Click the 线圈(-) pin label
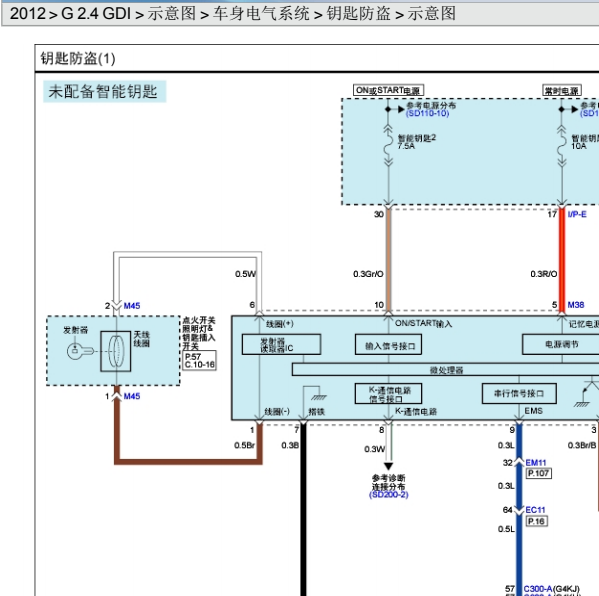Viewport: 599px width, 596px height. pyautogui.click(x=277, y=411)
